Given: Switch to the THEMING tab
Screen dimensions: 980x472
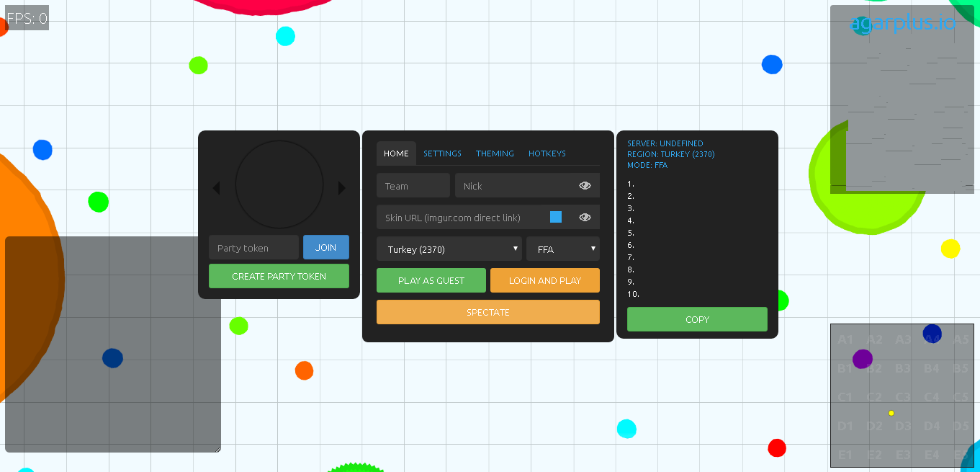Looking at the screenshot, I should click(x=495, y=153).
